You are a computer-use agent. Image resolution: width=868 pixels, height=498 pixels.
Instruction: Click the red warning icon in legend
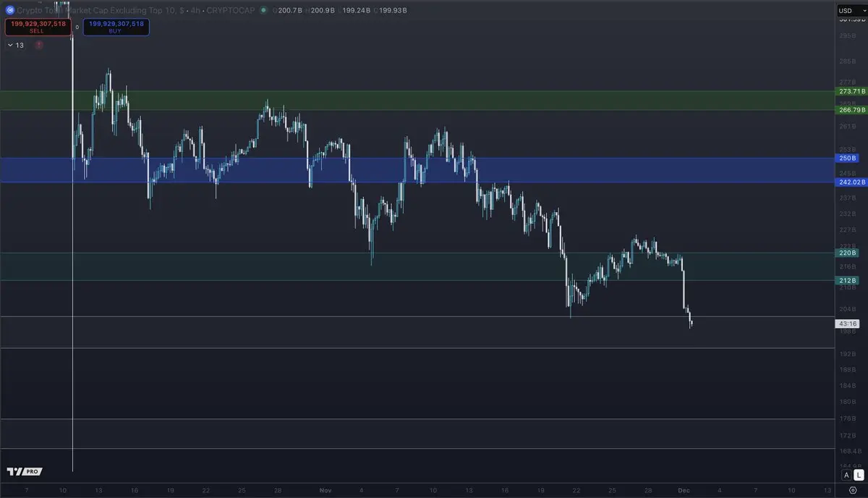[x=38, y=45]
